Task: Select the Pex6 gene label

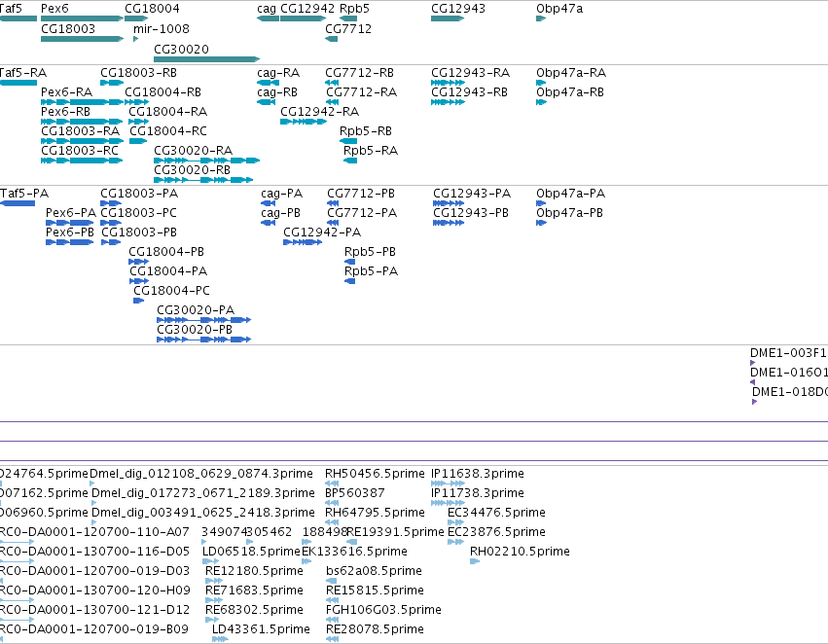Action: [x=54, y=9]
